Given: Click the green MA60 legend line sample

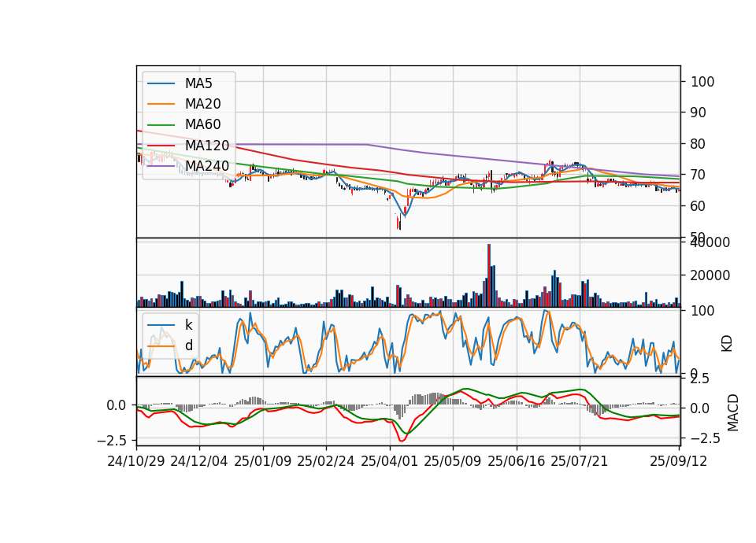Looking at the screenshot, I should point(161,125).
